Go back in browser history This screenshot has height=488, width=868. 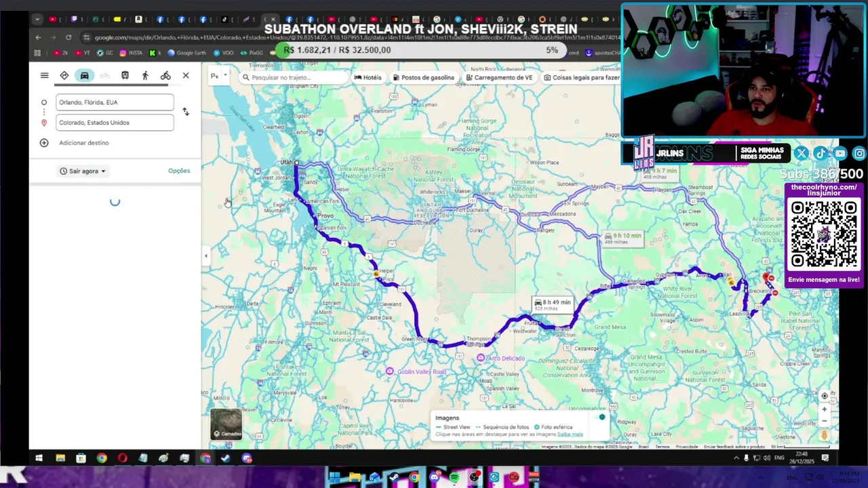point(39,37)
